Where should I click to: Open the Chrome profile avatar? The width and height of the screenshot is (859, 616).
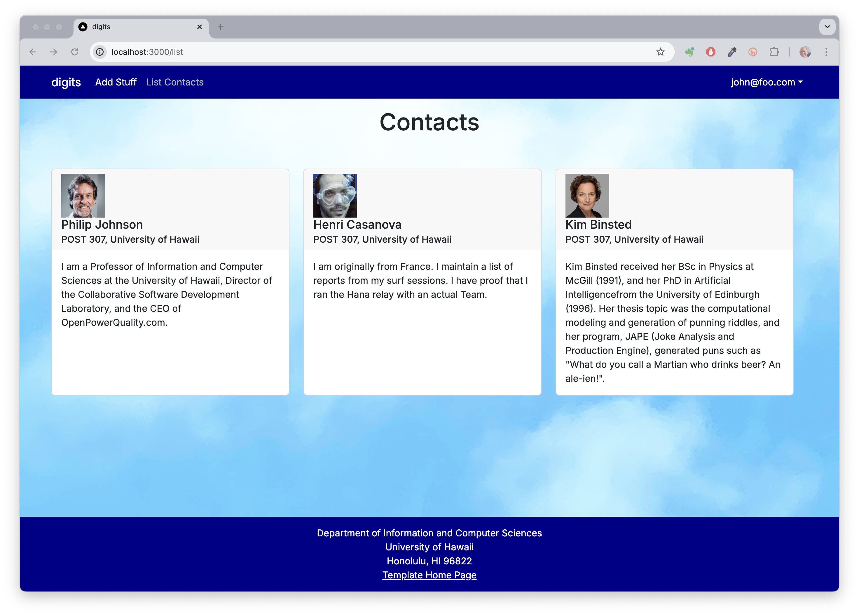(805, 52)
